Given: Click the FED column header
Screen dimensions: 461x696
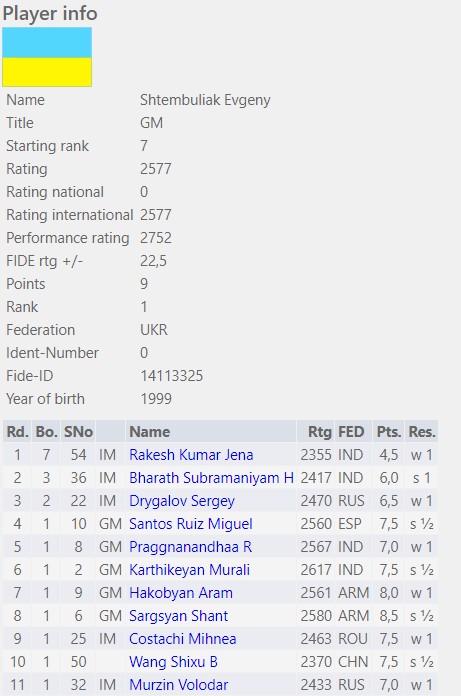Looking at the screenshot, I should pyautogui.click(x=351, y=431).
